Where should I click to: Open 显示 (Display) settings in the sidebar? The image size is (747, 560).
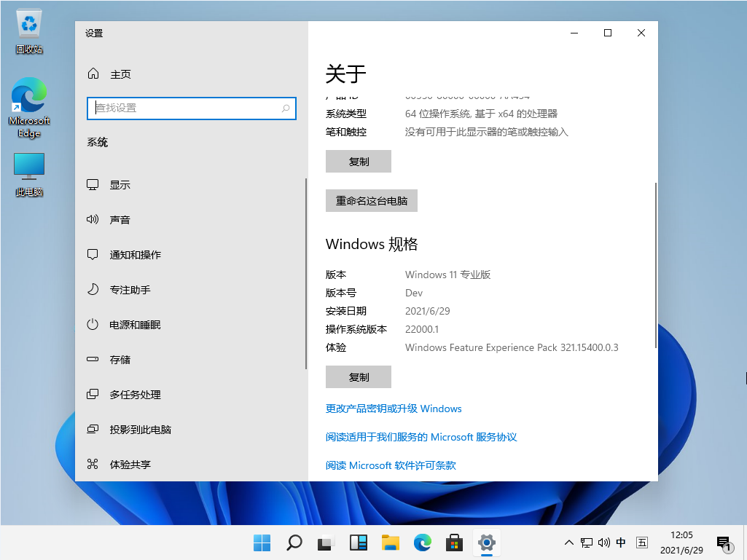[120, 184]
